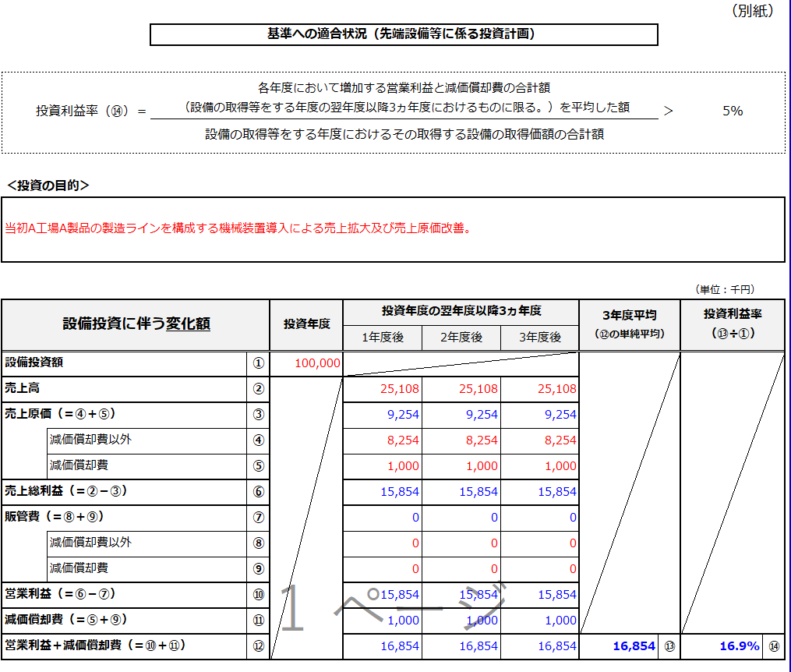Click the 設備投資に伴う変化額 header cell
The image size is (791, 672).
point(136,324)
